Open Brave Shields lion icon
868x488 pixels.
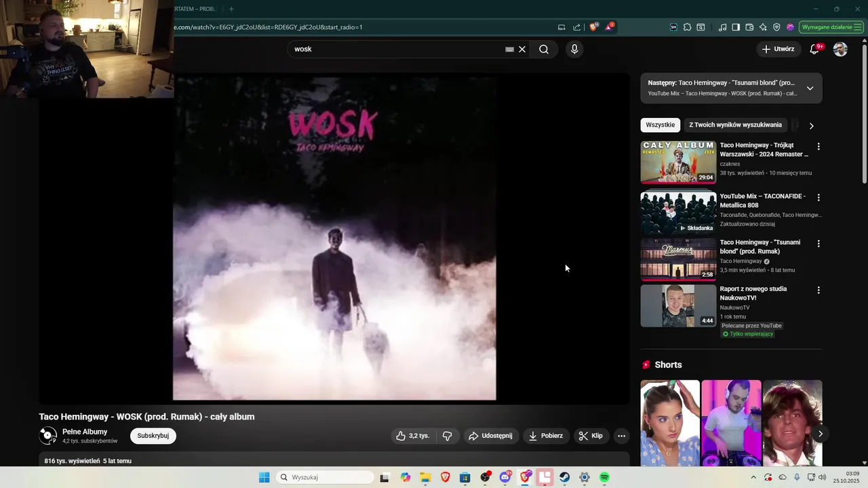point(594,27)
